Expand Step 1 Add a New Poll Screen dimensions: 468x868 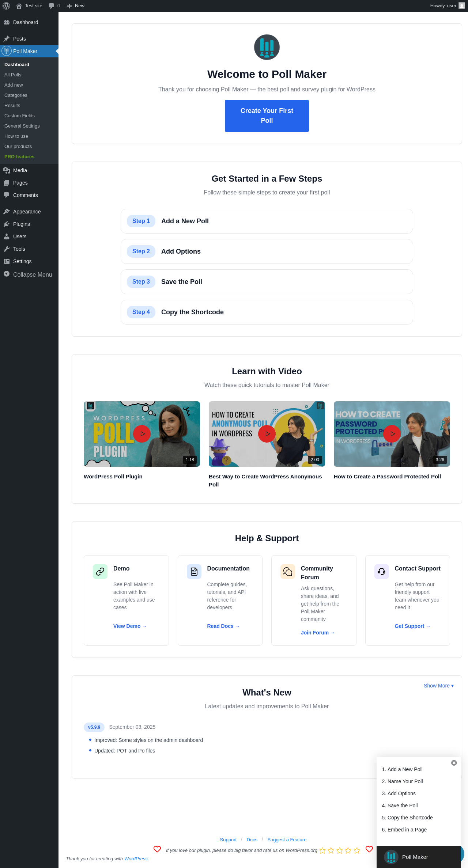pyautogui.click(x=267, y=221)
